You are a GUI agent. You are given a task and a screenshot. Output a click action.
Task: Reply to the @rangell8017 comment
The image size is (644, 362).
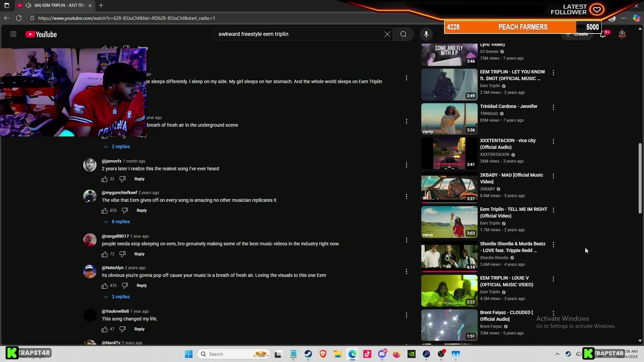139,254
